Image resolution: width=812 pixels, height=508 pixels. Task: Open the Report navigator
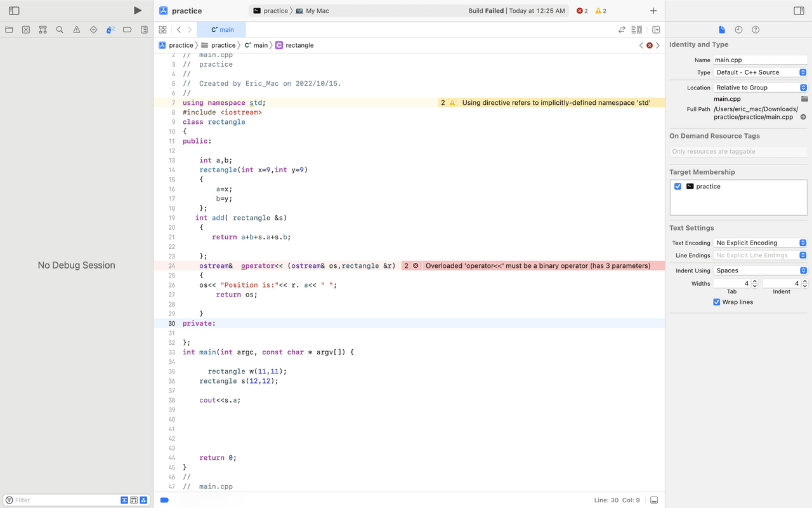[x=145, y=30]
